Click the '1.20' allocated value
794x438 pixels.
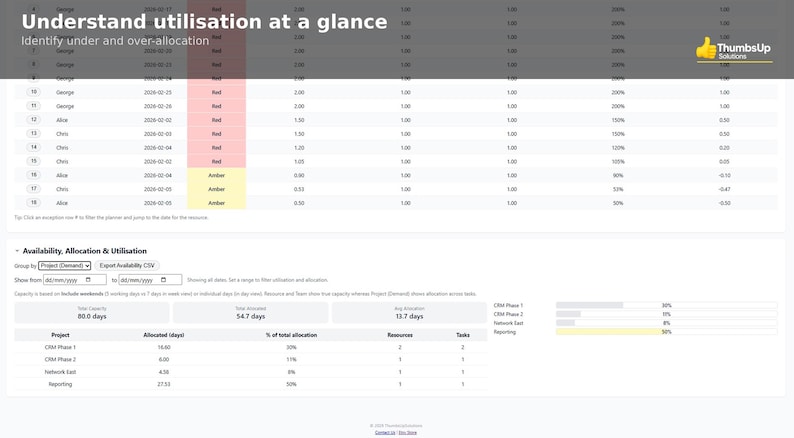click(x=299, y=148)
